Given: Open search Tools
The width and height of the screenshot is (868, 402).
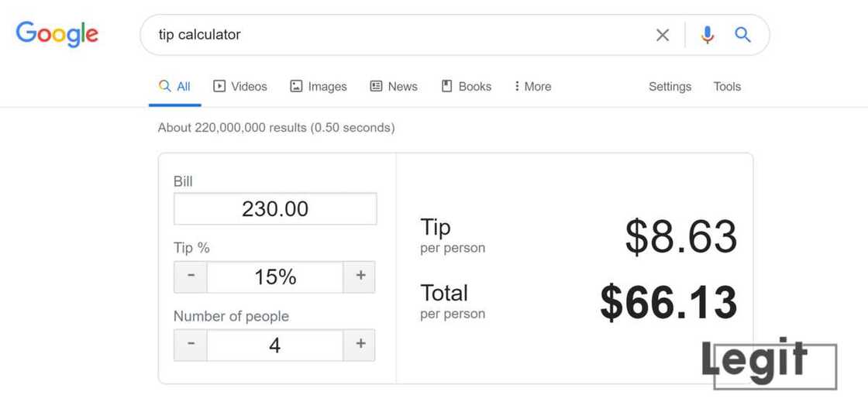Looking at the screenshot, I should [x=727, y=87].
